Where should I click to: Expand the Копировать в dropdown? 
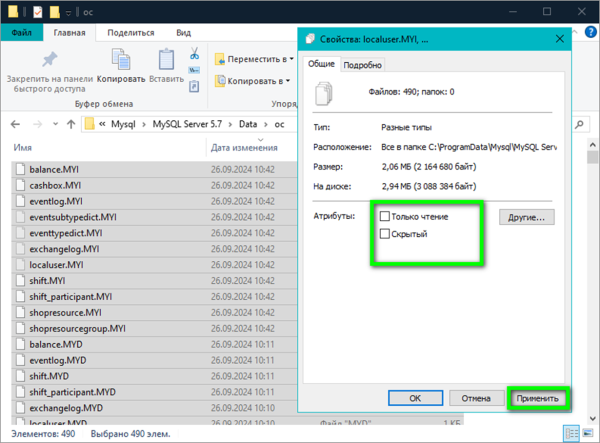coord(255,81)
